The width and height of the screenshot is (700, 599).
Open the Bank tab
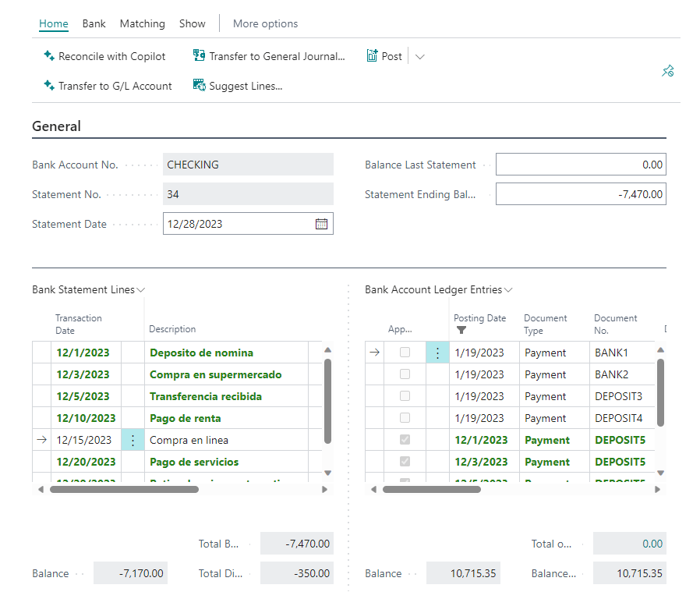pyautogui.click(x=94, y=23)
